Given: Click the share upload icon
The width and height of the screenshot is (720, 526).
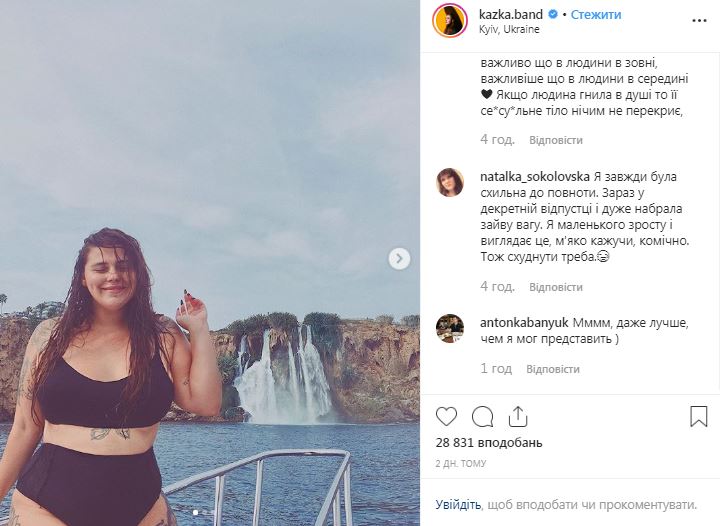Looking at the screenshot, I should (517, 416).
